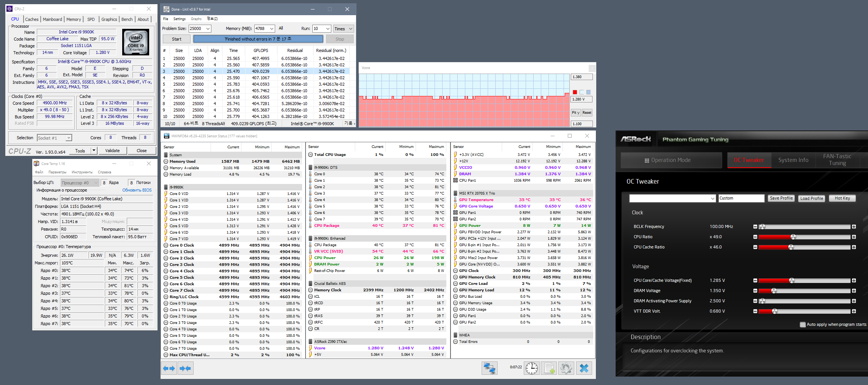Open ASRock System Info tab
The height and width of the screenshot is (385, 868).
(x=793, y=160)
